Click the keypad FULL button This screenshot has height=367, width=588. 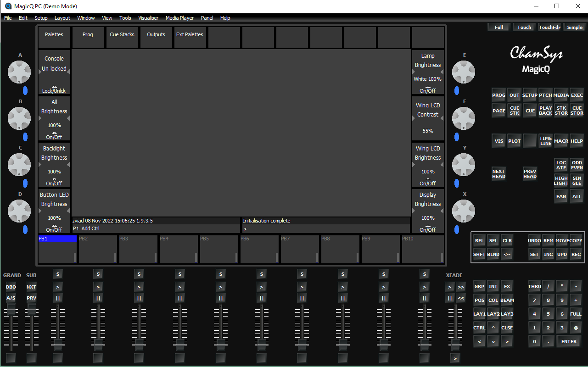click(576, 314)
